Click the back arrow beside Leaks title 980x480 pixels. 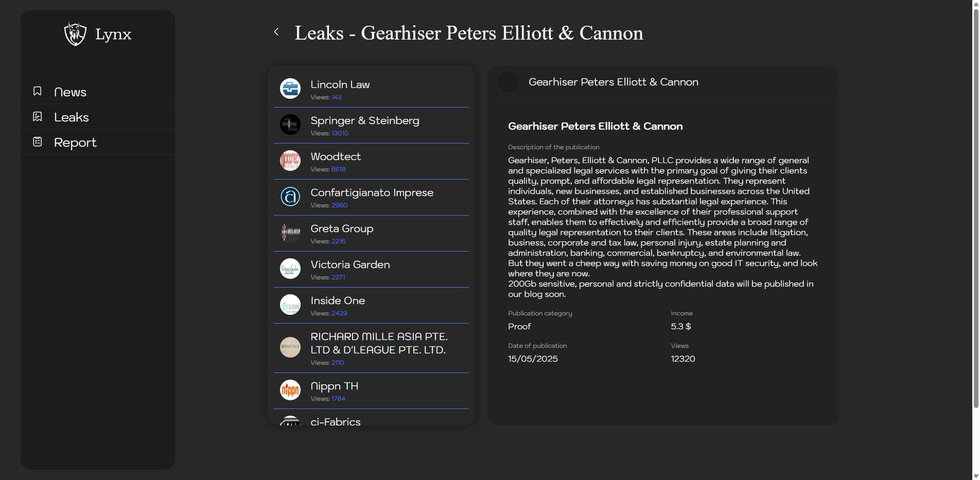pos(276,32)
